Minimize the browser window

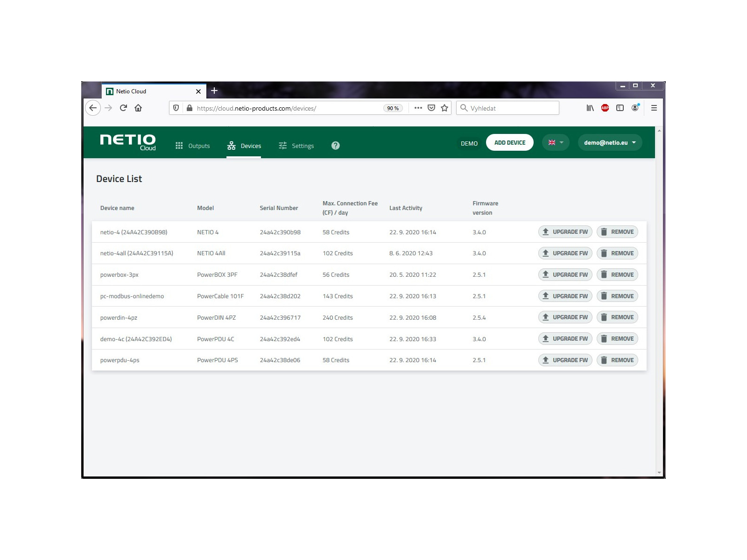click(622, 86)
